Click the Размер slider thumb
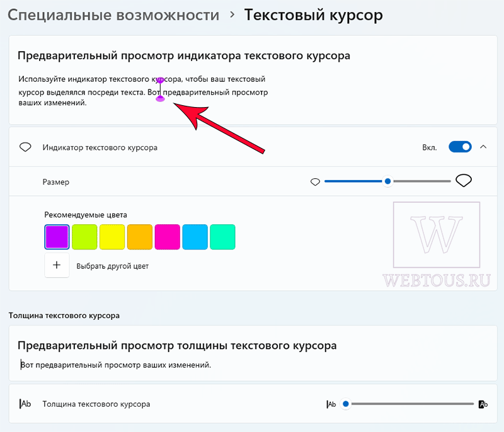Screen dimensions: 504x432 [387, 181]
